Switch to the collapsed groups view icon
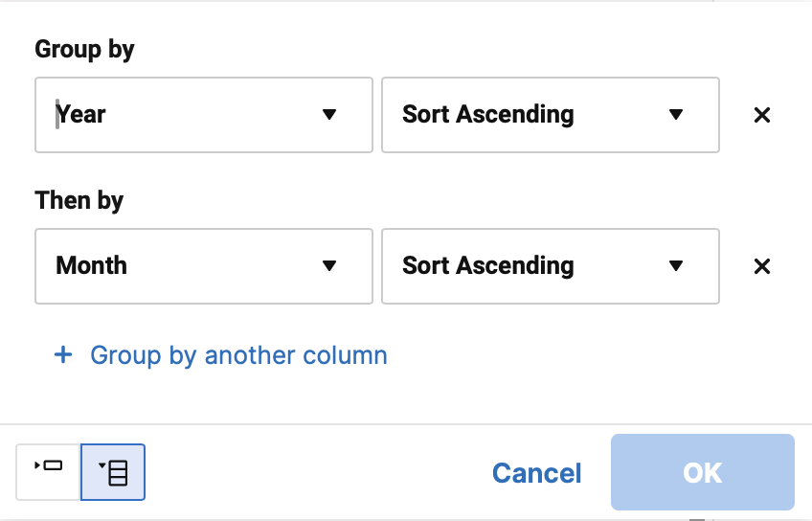 coord(48,472)
